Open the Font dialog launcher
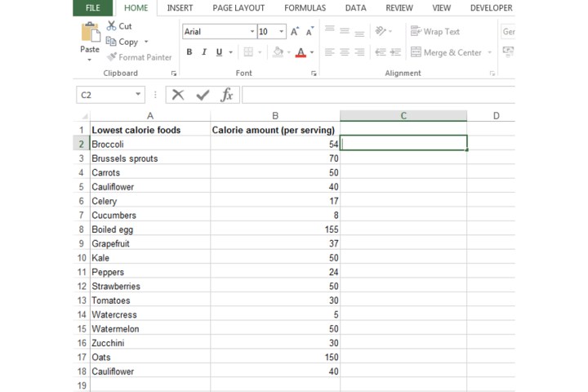The image size is (588, 392). 314,73
